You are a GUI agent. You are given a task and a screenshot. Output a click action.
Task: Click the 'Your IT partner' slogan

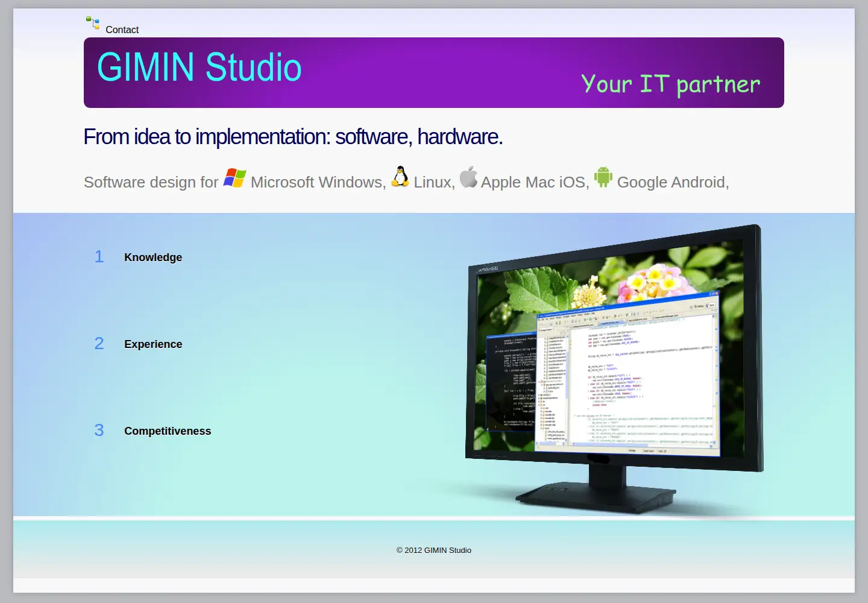click(670, 84)
